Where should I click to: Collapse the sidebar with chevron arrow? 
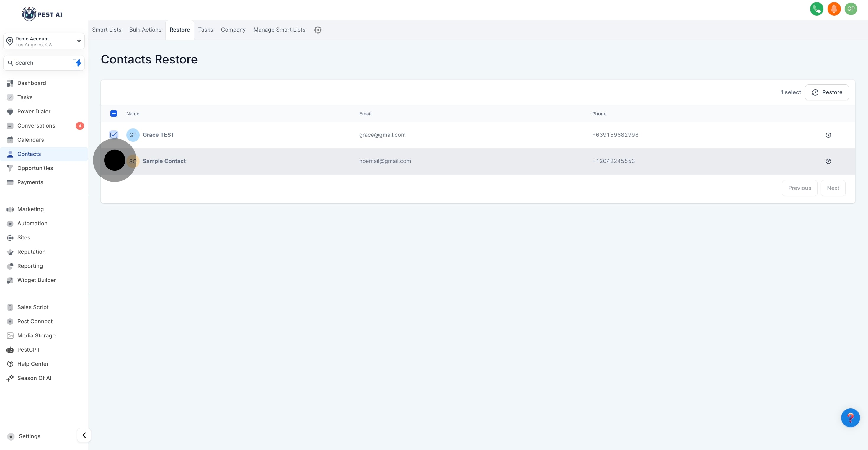[x=84, y=435]
